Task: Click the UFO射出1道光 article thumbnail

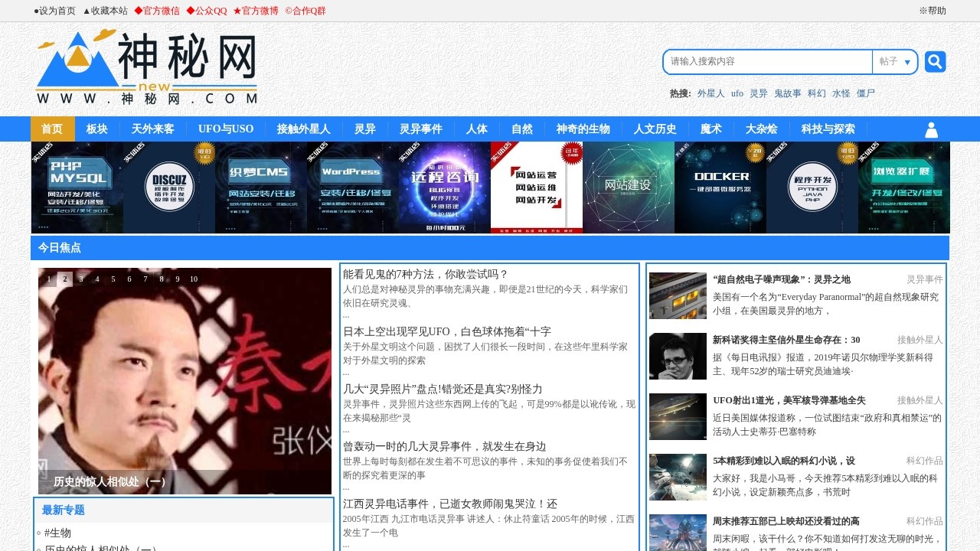Action: [x=677, y=416]
